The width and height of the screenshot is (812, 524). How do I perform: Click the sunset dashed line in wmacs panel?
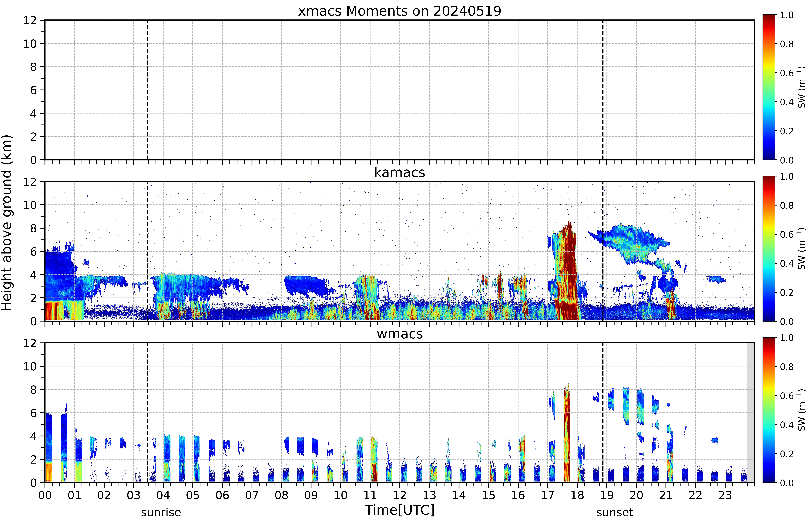tap(603, 413)
